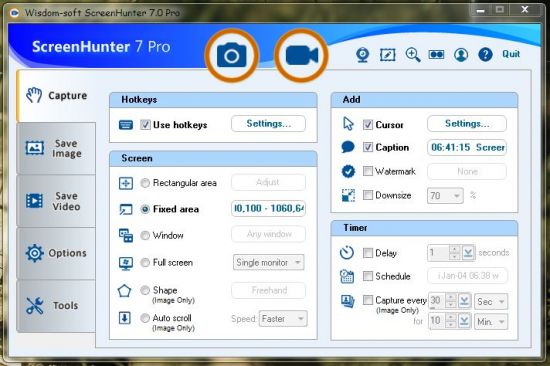
Task: Click the caption text field
Action: click(x=467, y=147)
